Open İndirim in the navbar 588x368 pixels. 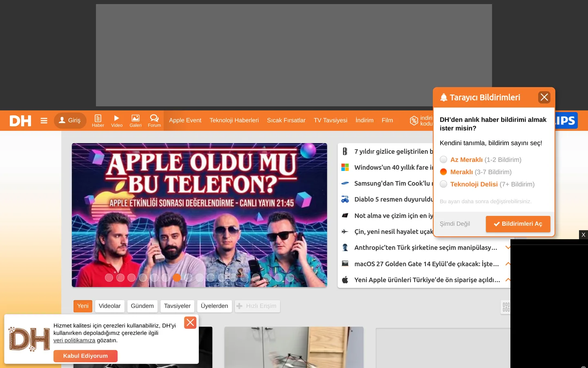[x=364, y=120]
